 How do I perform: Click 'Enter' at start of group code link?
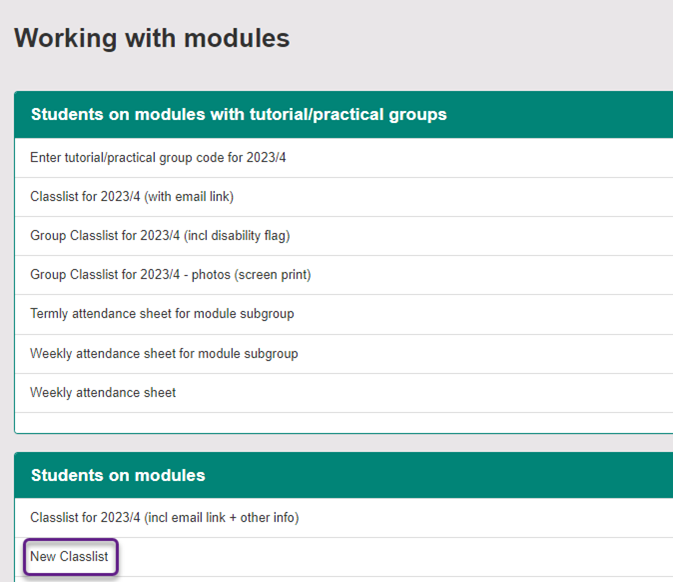tap(46, 157)
